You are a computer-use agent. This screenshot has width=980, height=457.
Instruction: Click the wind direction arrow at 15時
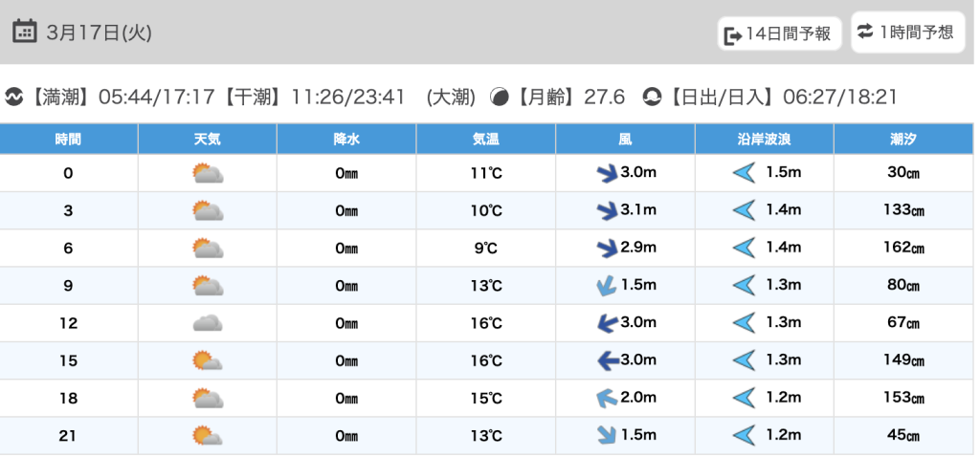[605, 360]
